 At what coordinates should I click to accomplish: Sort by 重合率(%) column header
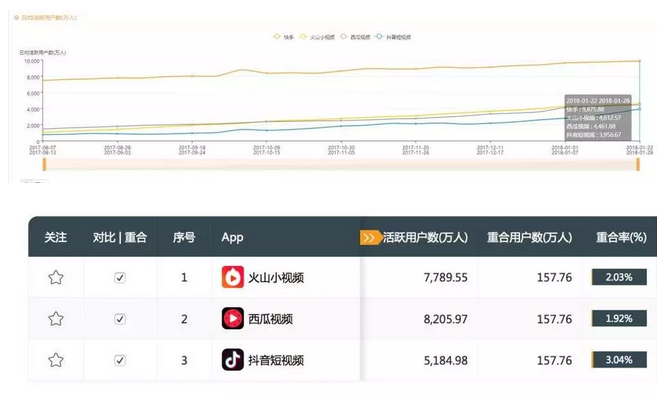[x=620, y=238]
